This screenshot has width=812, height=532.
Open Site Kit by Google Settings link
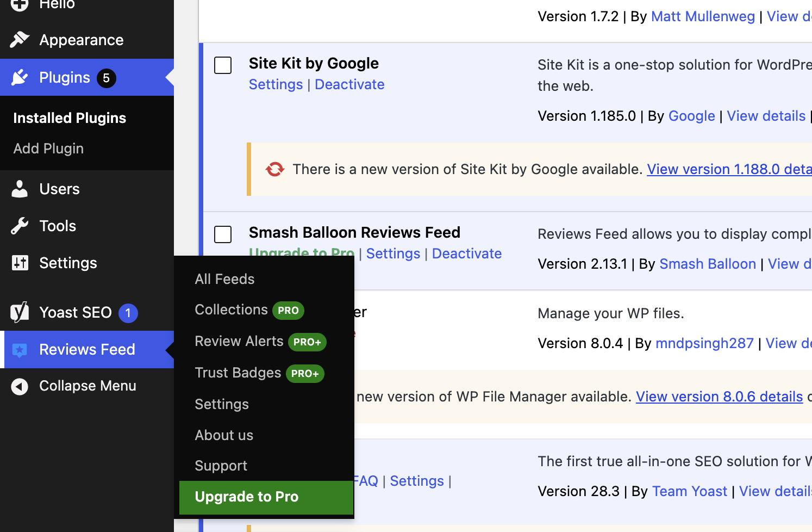pyautogui.click(x=276, y=84)
